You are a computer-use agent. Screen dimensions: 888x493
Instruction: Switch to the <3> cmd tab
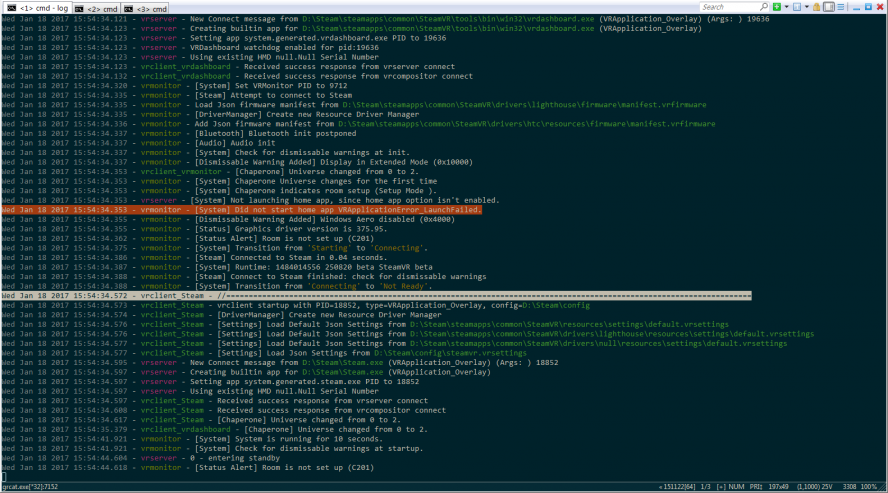pyautogui.click(x=152, y=8)
